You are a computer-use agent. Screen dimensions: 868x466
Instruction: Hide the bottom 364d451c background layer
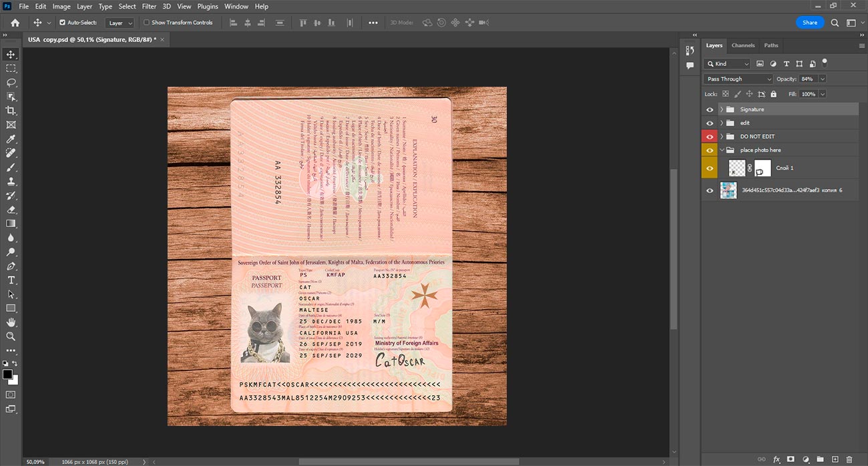pyautogui.click(x=710, y=190)
